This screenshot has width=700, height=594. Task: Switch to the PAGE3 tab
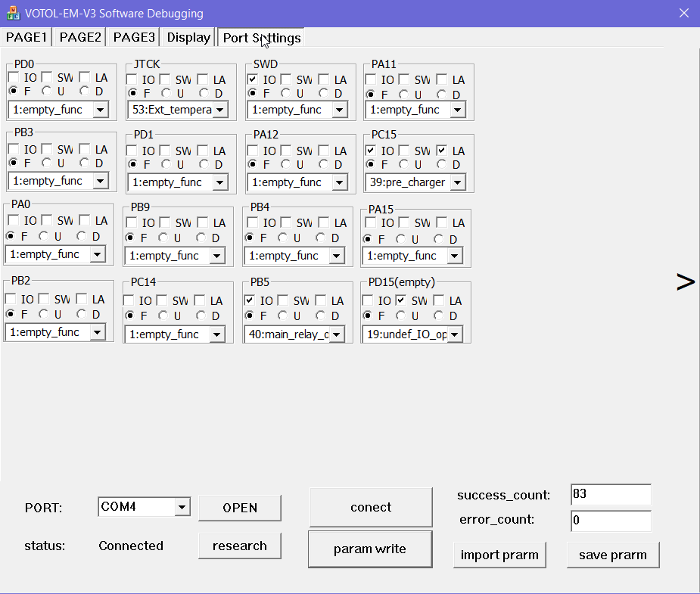(x=134, y=38)
